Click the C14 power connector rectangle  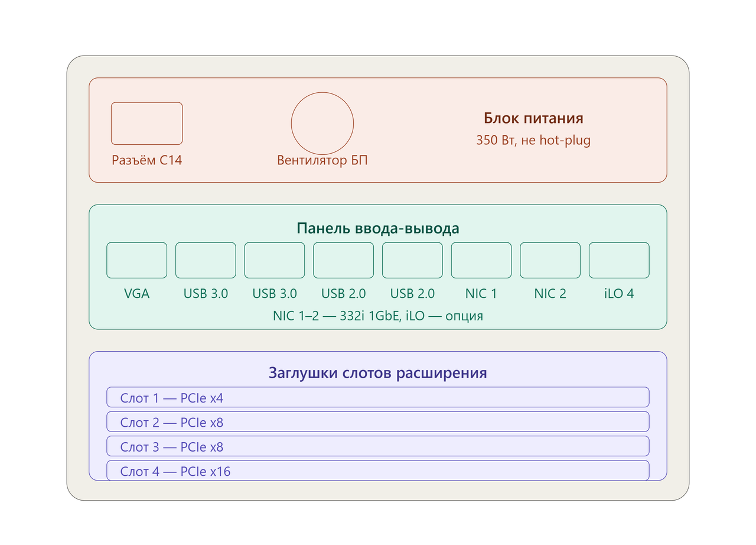tap(147, 123)
